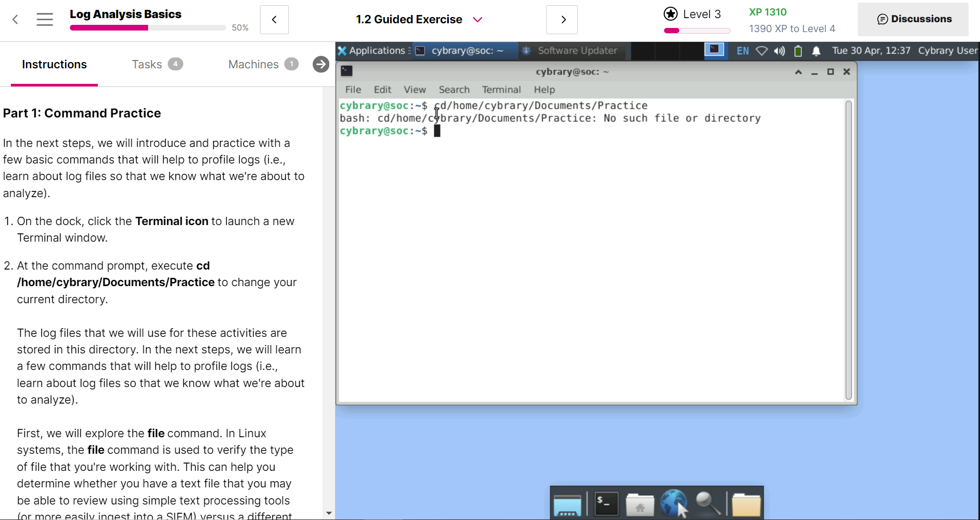Open the web browser globe dock icon
This screenshot has height=520, width=980.
click(x=674, y=503)
